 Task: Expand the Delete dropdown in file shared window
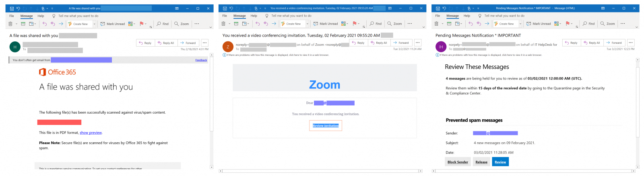16,24
